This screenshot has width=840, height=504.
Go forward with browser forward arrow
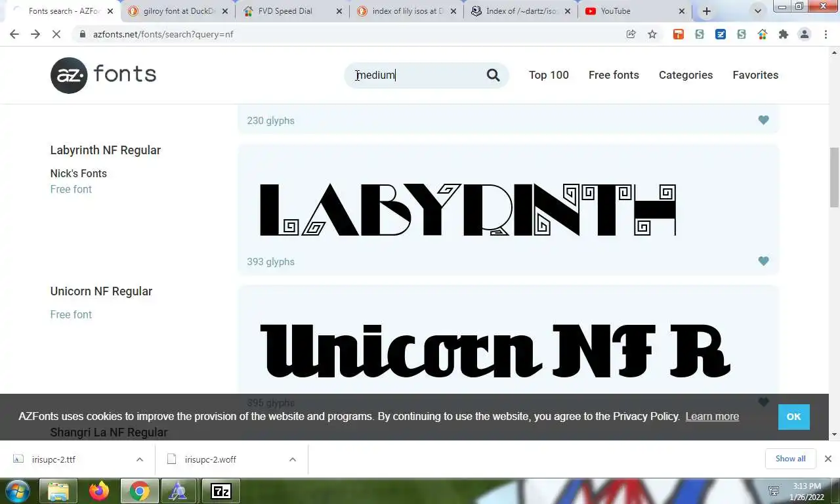pyautogui.click(x=35, y=34)
